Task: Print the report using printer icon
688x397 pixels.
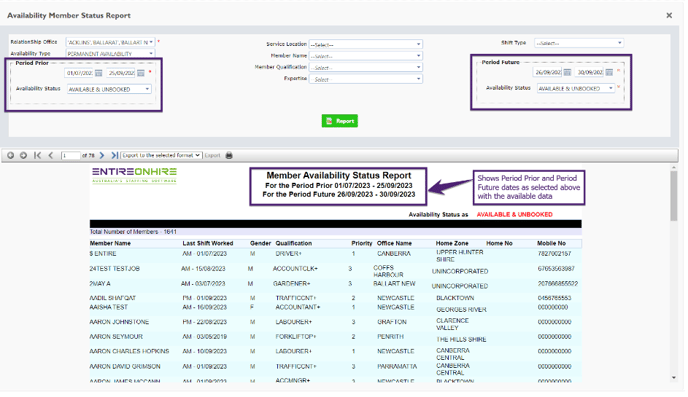Action: point(229,155)
